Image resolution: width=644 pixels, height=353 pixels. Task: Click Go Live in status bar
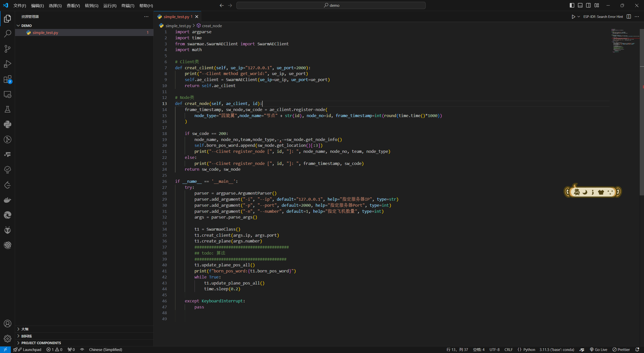click(x=598, y=349)
